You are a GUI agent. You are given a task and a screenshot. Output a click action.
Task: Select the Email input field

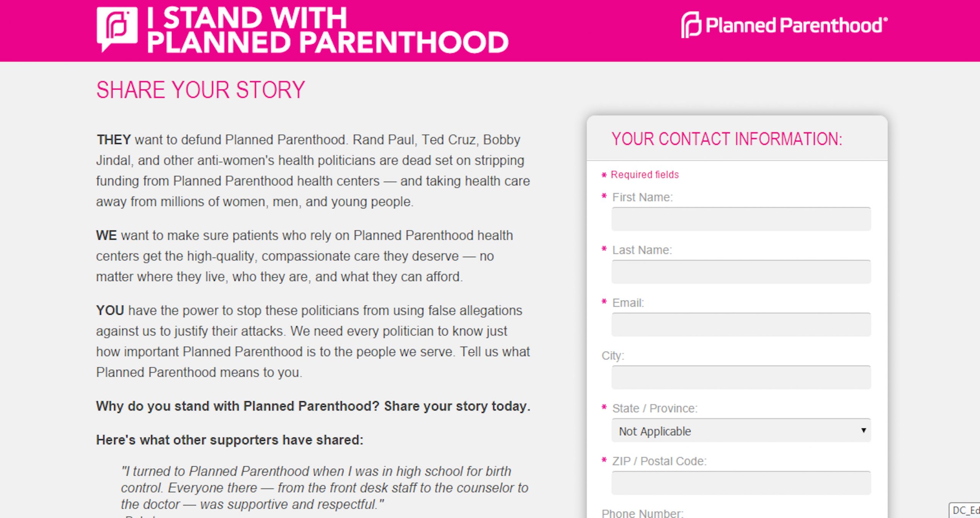click(741, 325)
